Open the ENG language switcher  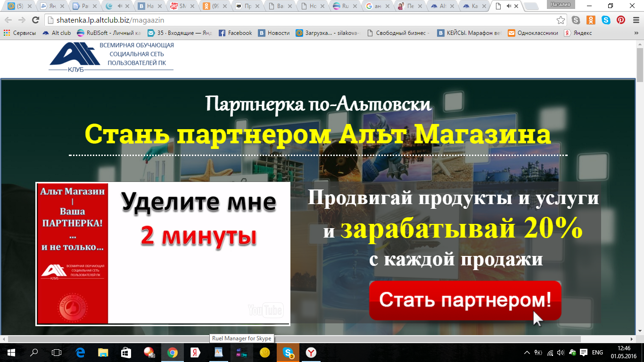pyautogui.click(x=597, y=353)
